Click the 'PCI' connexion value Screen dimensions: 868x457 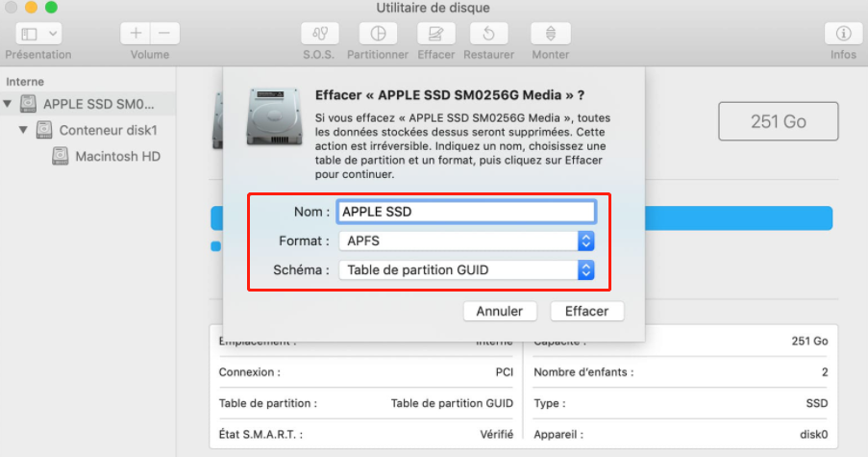[x=505, y=372]
